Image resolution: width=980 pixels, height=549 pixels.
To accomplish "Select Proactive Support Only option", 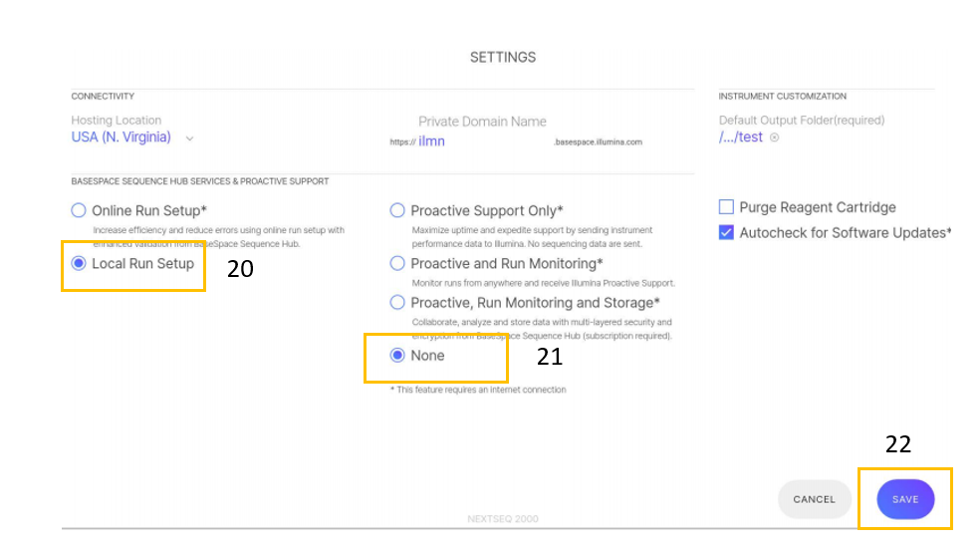I will pyautogui.click(x=397, y=211).
